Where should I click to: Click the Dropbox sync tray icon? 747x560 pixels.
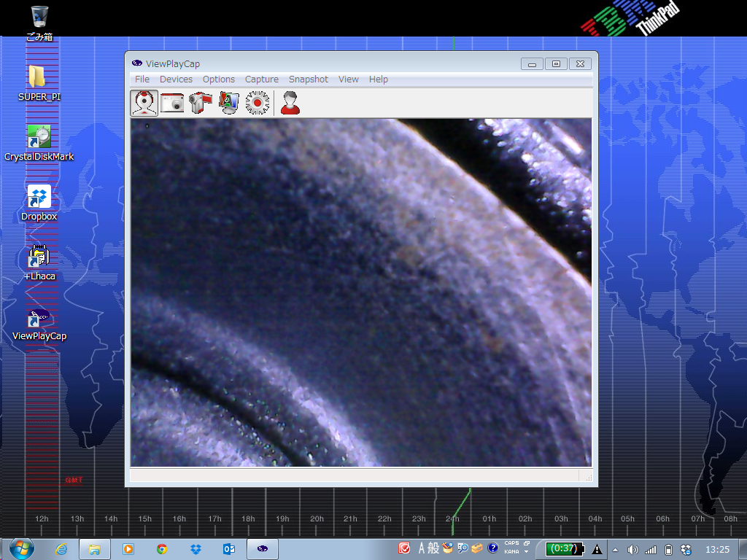pos(686,550)
